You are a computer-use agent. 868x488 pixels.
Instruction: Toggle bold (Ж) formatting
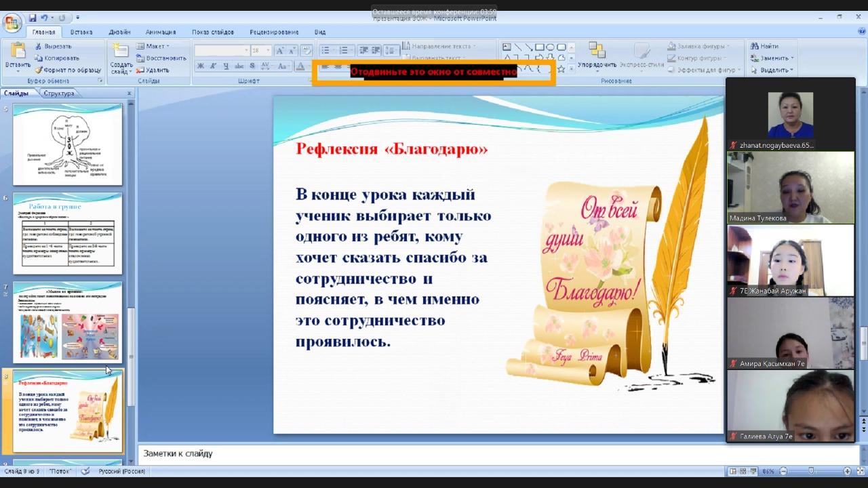tap(201, 66)
